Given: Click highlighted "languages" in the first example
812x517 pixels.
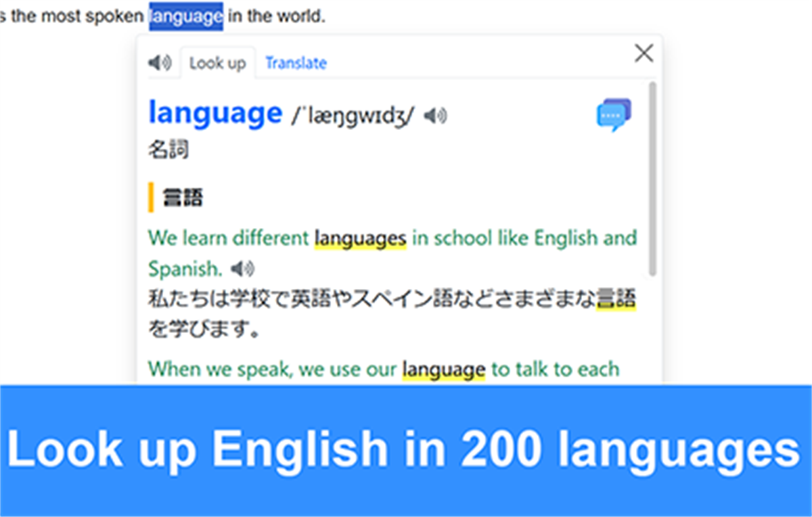Looking at the screenshot, I should [x=360, y=238].
